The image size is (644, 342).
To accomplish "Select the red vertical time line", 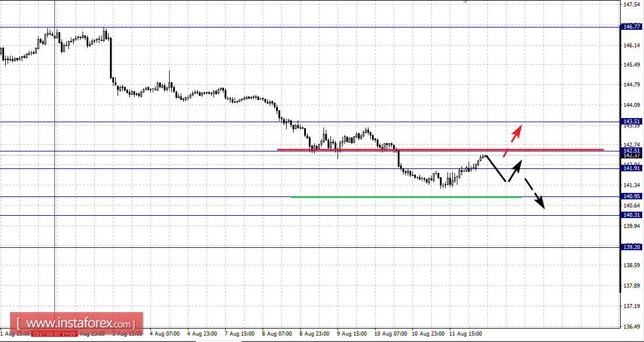I will click(x=54, y=164).
